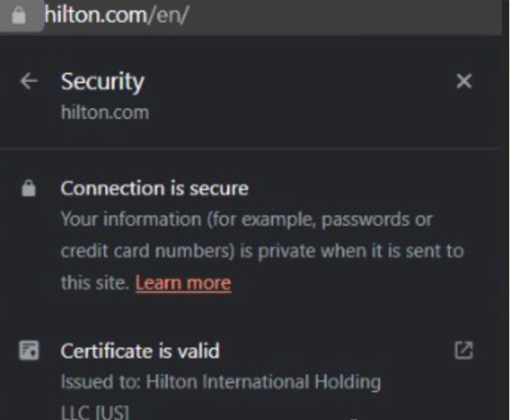This screenshot has width=510, height=420.
Task: Click the Security panel title
Action: pyautogui.click(x=102, y=81)
